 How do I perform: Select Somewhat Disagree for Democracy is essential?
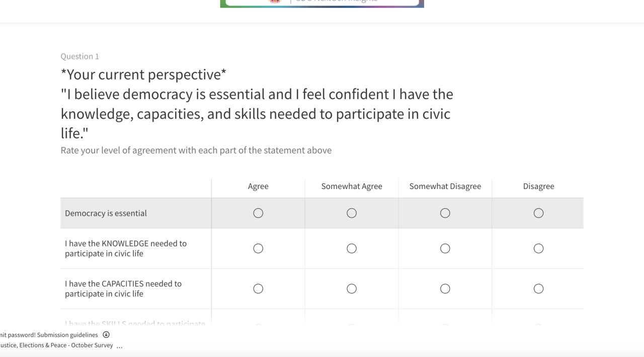tap(445, 213)
